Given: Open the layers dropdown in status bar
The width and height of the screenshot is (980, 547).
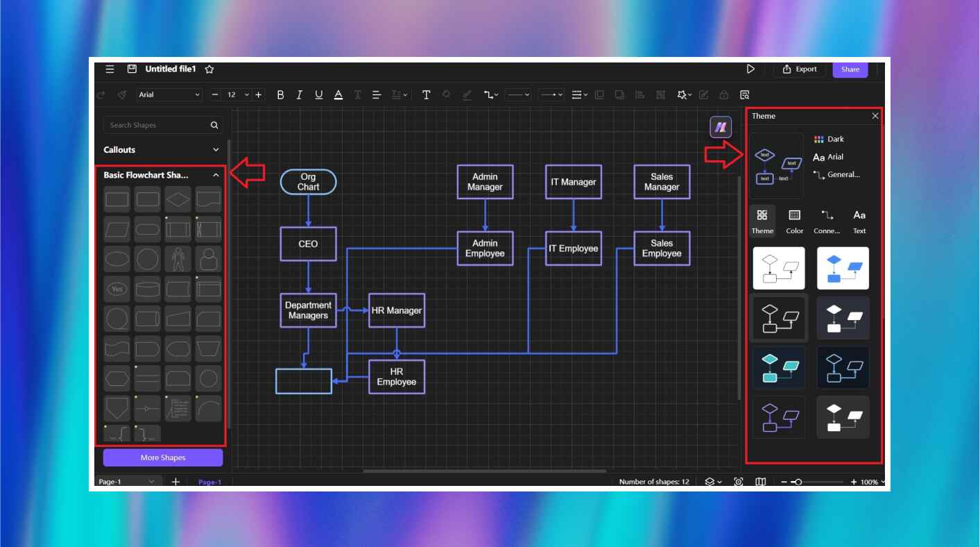Looking at the screenshot, I should (x=714, y=482).
